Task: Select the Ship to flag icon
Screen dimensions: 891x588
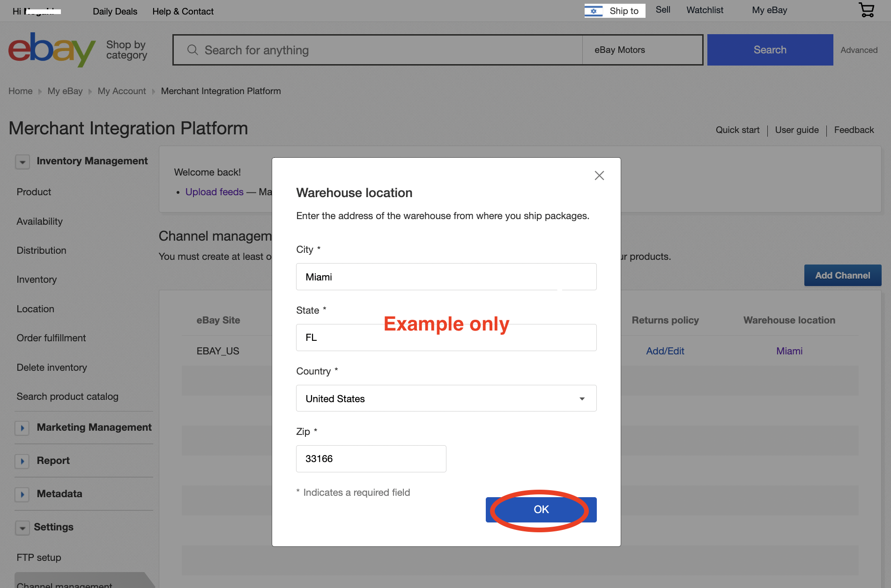Action: coord(594,11)
